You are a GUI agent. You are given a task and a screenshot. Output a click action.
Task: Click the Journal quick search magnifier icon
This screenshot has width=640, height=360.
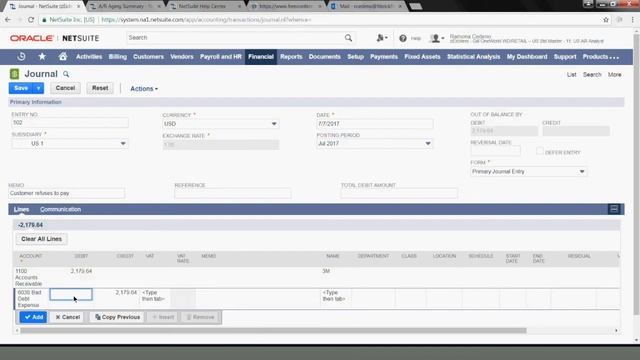pyautogui.click(x=66, y=74)
